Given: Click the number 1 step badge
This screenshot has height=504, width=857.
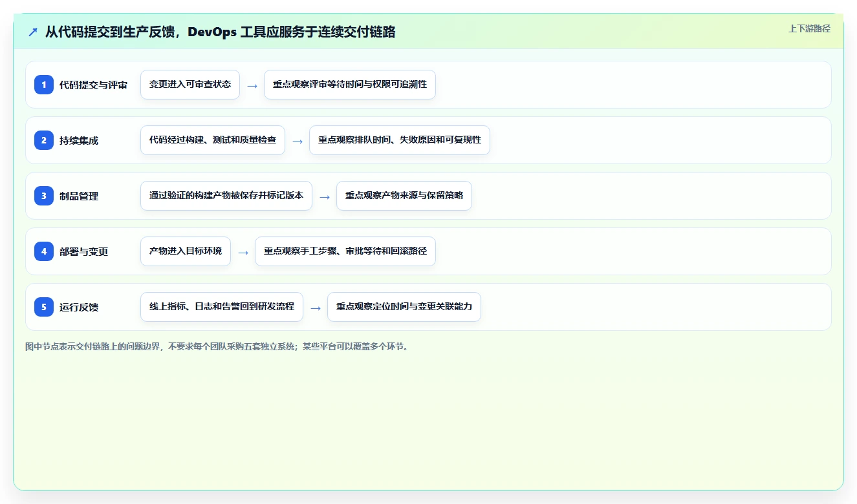Looking at the screenshot, I should 44,85.
